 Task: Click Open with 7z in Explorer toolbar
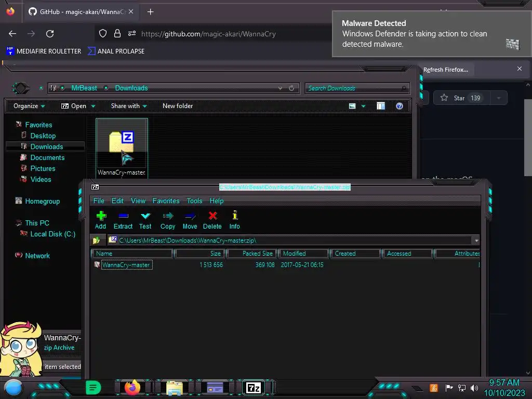coord(74,106)
